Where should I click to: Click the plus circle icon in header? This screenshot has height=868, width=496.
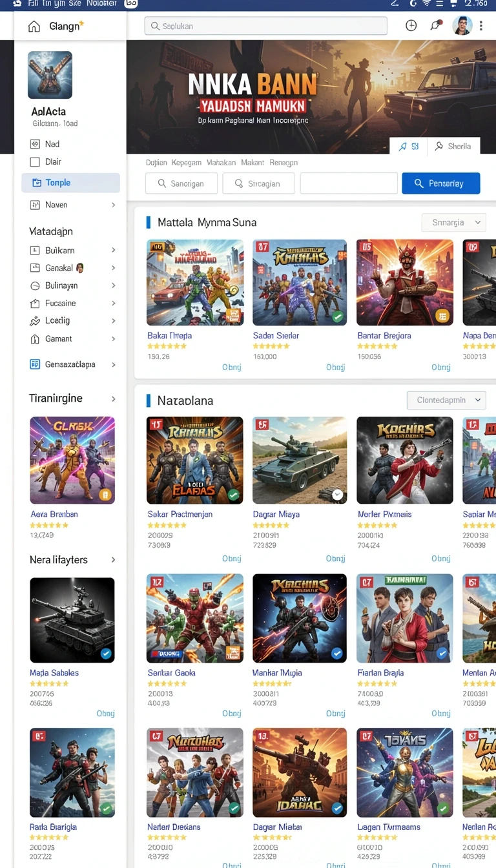[411, 26]
